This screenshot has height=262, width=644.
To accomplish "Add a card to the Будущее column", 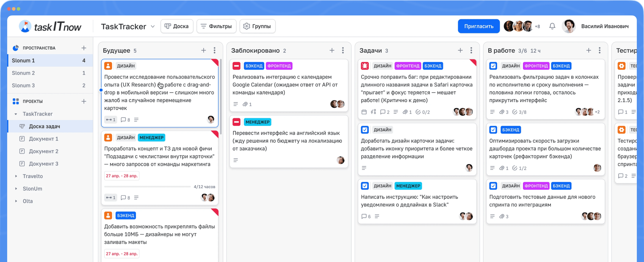I will pyautogui.click(x=203, y=51).
